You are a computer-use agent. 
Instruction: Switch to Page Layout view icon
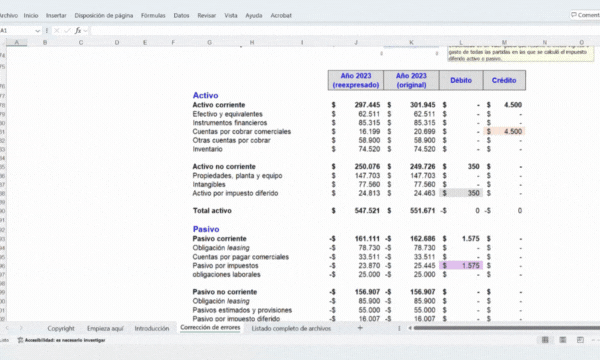tap(562, 340)
